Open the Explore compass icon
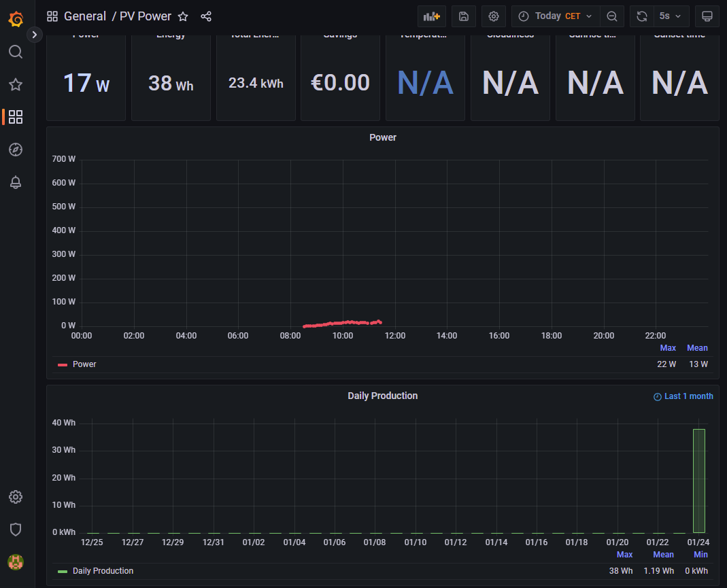This screenshot has width=727, height=588. coord(16,149)
